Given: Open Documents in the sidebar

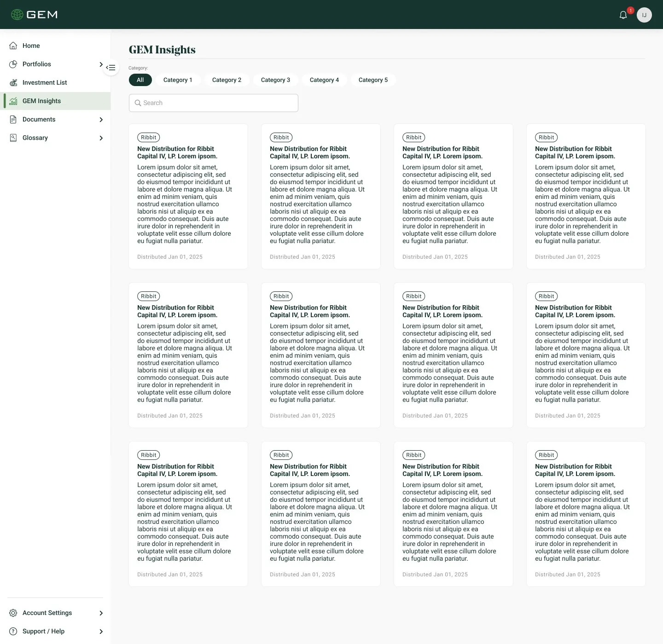Looking at the screenshot, I should [55, 119].
